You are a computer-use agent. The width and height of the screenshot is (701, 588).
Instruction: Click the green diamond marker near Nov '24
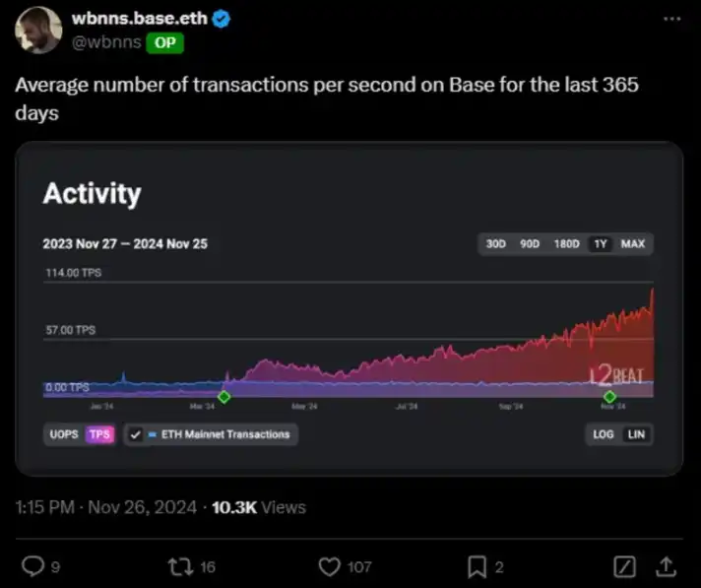609,396
